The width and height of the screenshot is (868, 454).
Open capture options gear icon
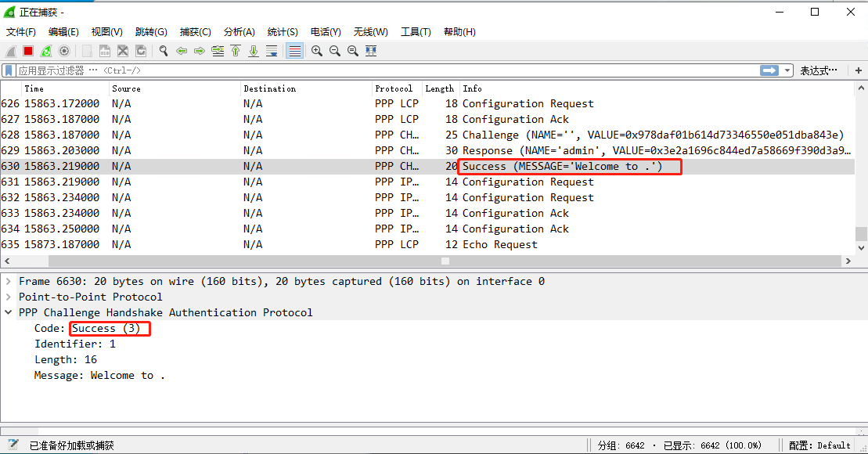pyautogui.click(x=64, y=51)
